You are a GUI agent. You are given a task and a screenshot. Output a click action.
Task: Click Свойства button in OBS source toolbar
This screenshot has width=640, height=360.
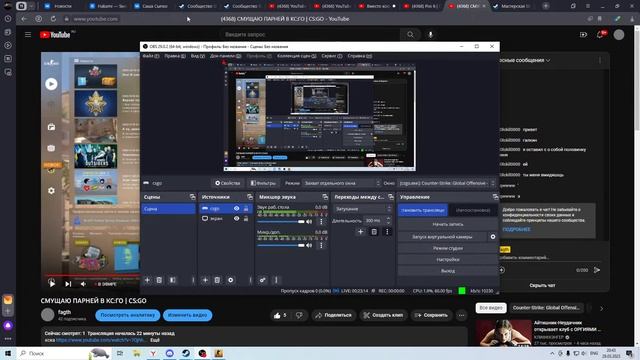click(227, 183)
